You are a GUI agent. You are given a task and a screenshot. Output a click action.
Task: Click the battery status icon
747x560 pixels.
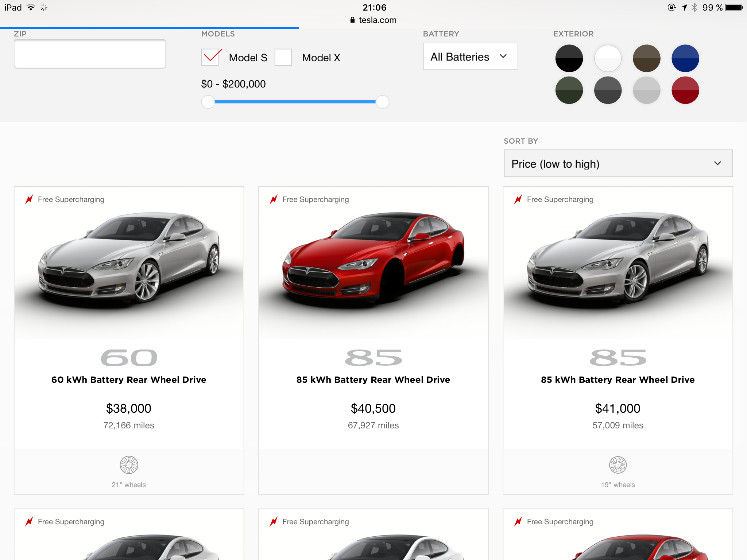coord(734,7)
